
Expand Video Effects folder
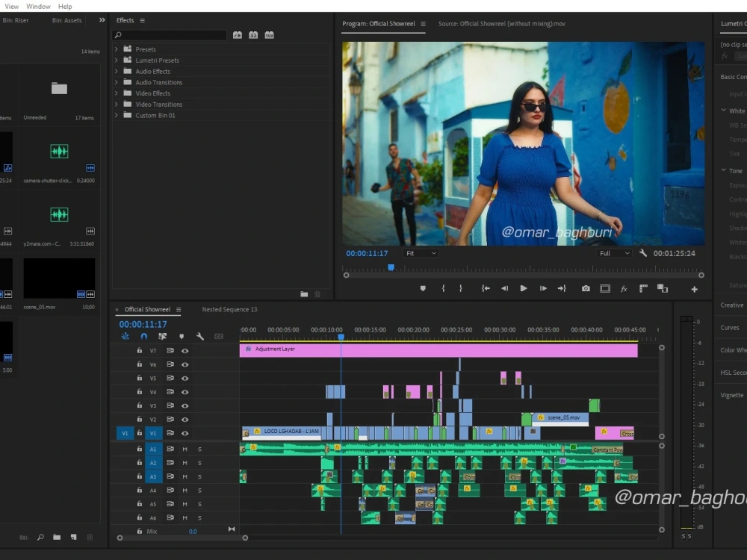[x=117, y=93]
